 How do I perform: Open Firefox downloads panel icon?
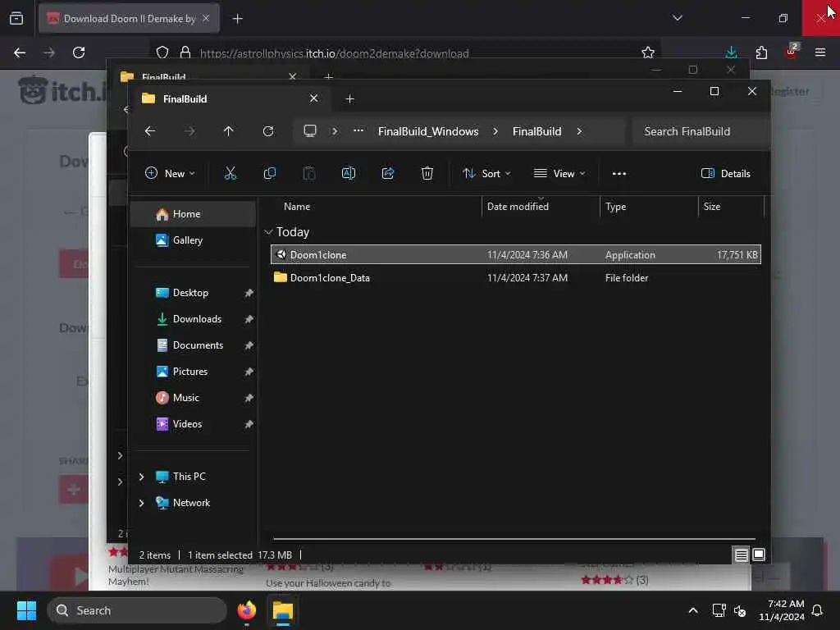[x=731, y=52]
